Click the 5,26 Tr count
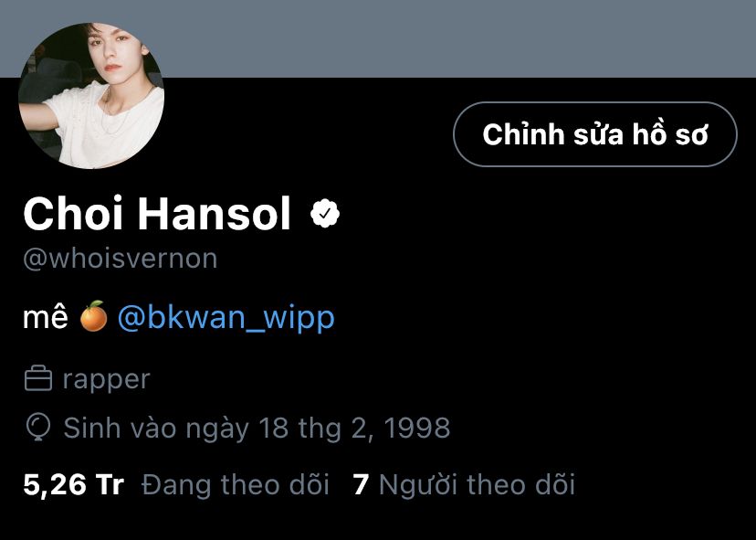 pos(73,485)
